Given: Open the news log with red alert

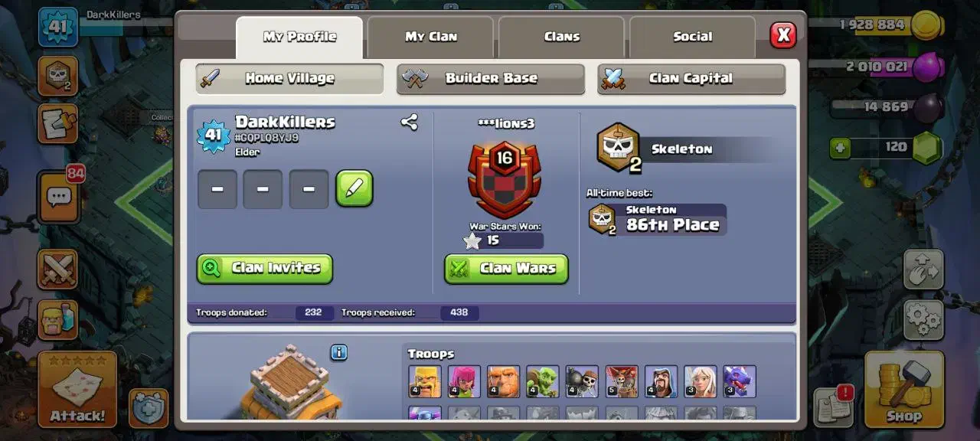Looking at the screenshot, I should [834, 407].
